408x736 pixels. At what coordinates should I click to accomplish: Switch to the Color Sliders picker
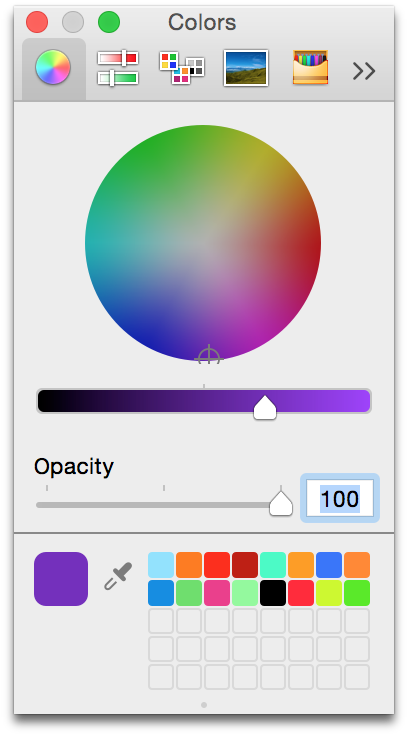(118, 68)
